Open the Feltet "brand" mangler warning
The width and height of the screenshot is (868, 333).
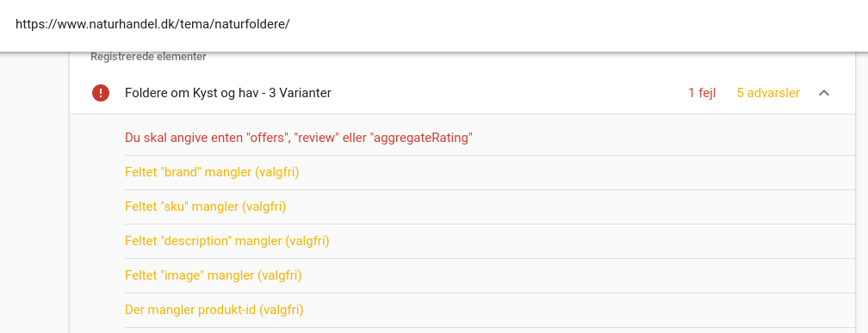[x=490, y=173]
